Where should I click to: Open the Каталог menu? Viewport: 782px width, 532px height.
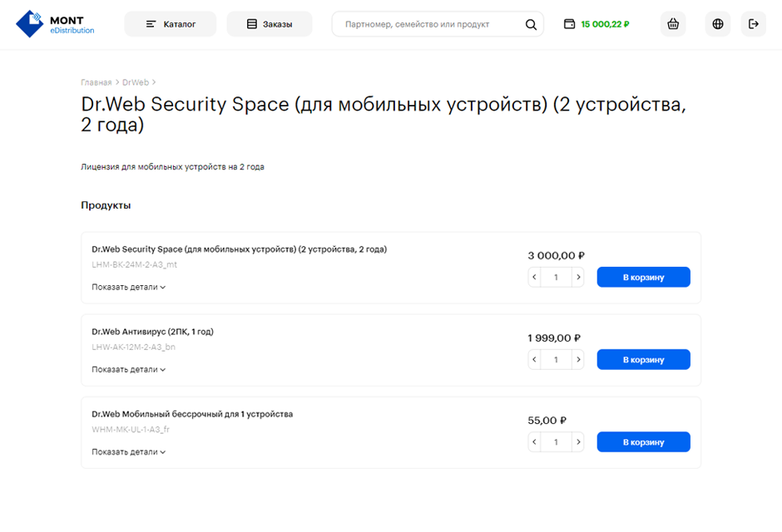tap(171, 24)
